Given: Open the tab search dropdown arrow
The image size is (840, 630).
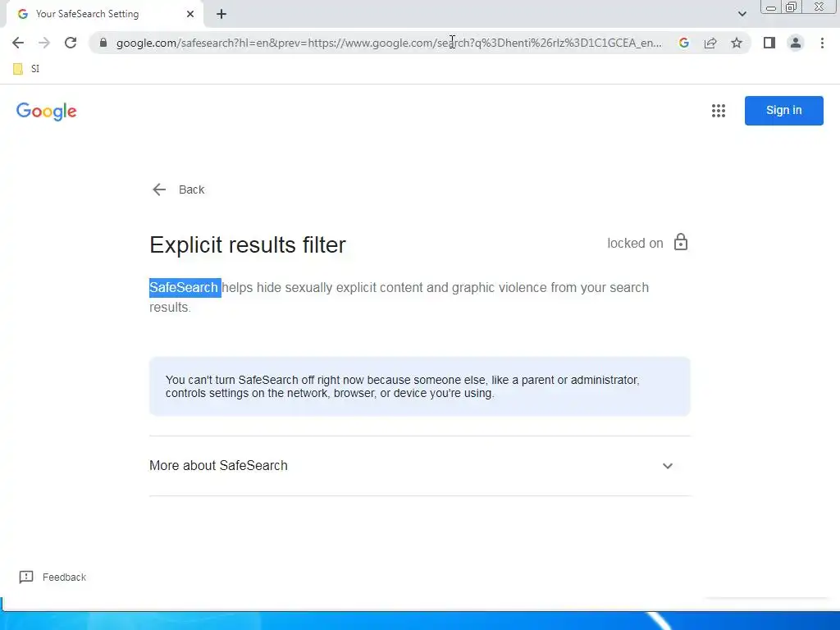Looking at the screenshot, I should click(x=742, y=14).
